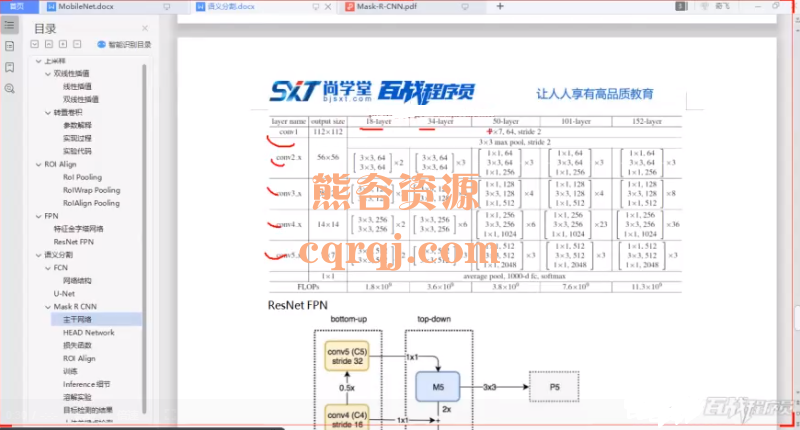
Task: Click the conv5 (C5) stride 32 box
Action: pos(347,356)
